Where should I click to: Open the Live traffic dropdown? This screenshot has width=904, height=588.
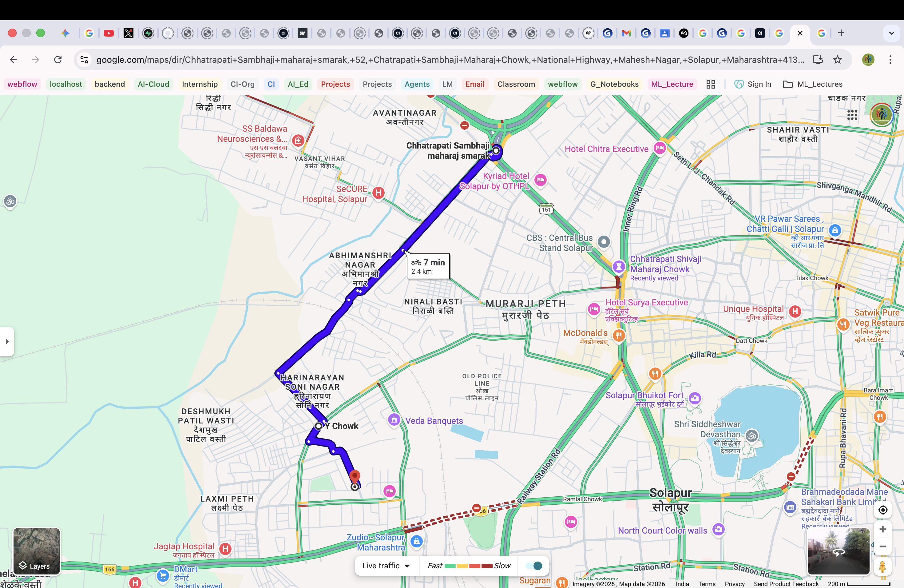click(x=387, y=566)
